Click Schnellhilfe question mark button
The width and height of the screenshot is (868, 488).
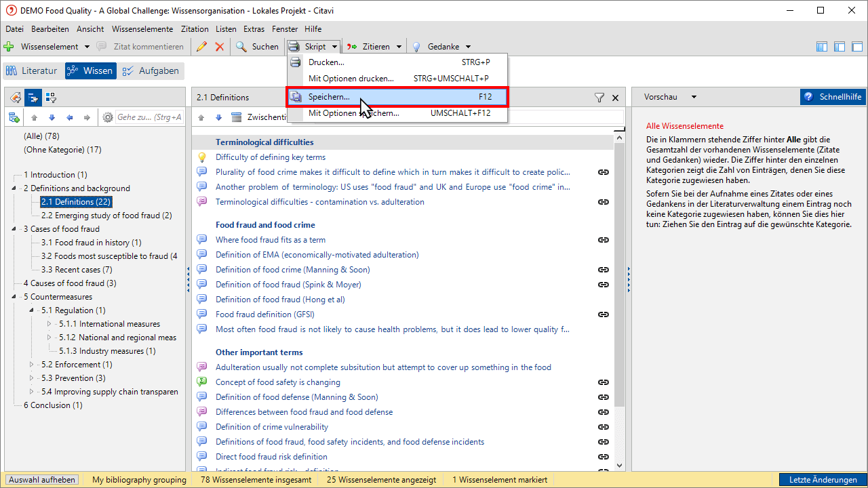pyautogui.click(x=833, y=97)
